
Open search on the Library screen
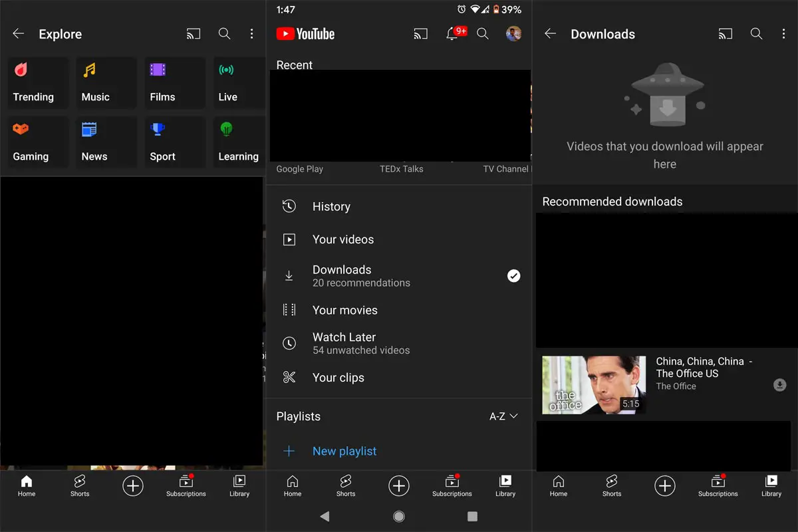(483, 34)
